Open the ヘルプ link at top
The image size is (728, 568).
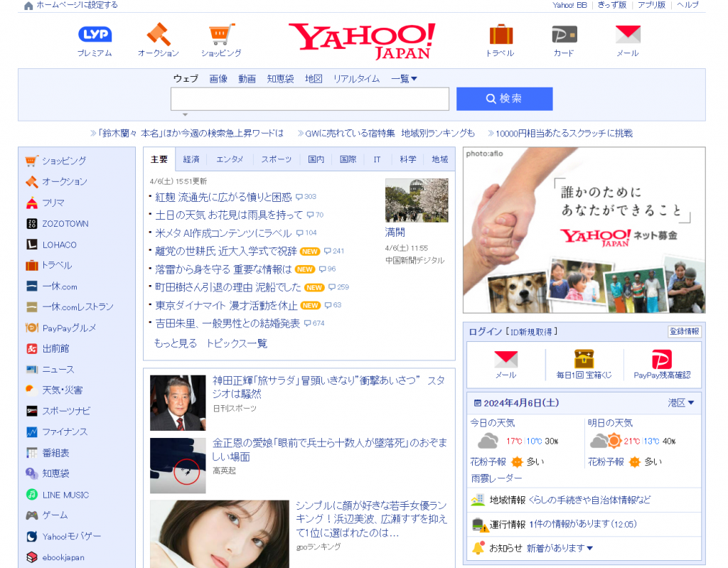(687, 5)
